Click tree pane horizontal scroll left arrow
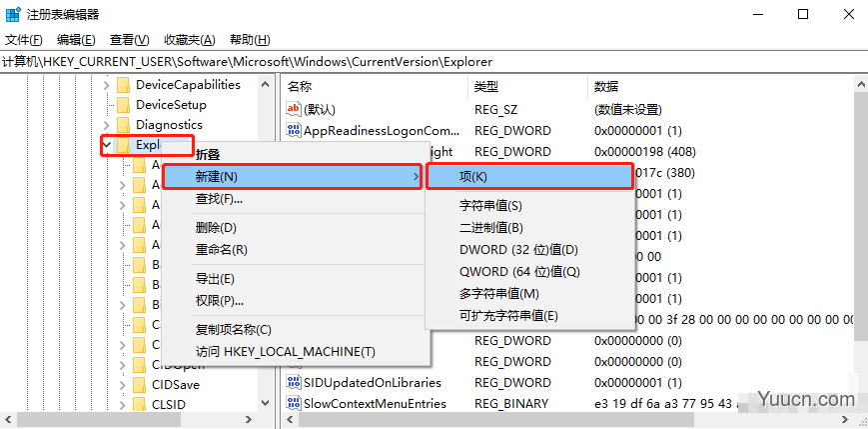This screenshot has height=429, width=868. (x=8, y=420)
